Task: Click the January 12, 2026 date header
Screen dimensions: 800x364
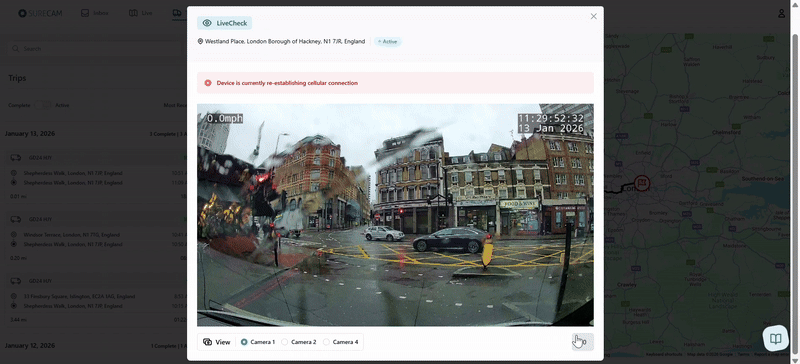Action: pos(30,346)
